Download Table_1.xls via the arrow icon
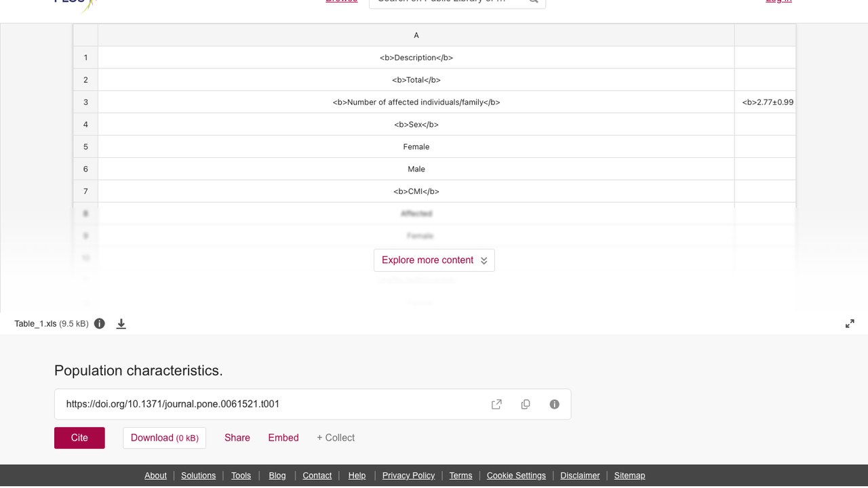868x488 pixels. [121, 323]
